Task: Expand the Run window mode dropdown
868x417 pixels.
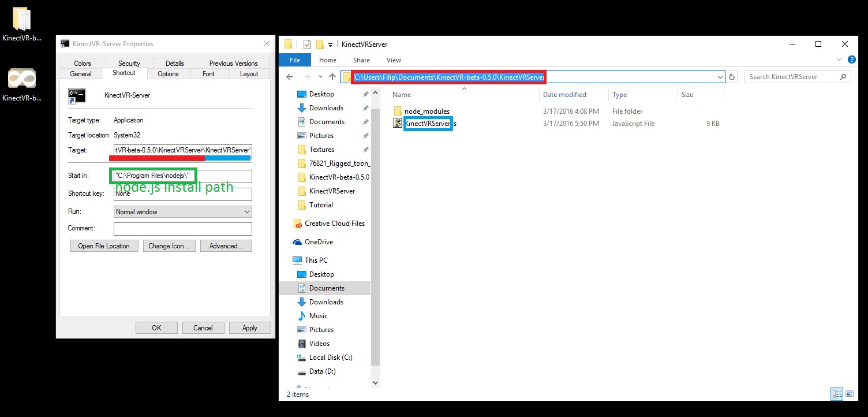Action: click(x=182, y=212)
